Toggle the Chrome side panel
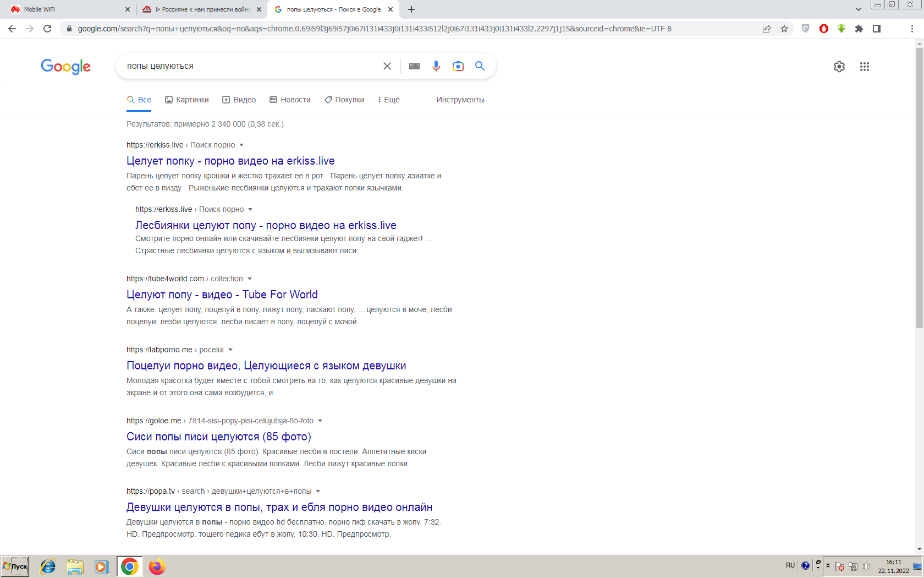The width and height of the screenshot is (924, 578). 877,29
